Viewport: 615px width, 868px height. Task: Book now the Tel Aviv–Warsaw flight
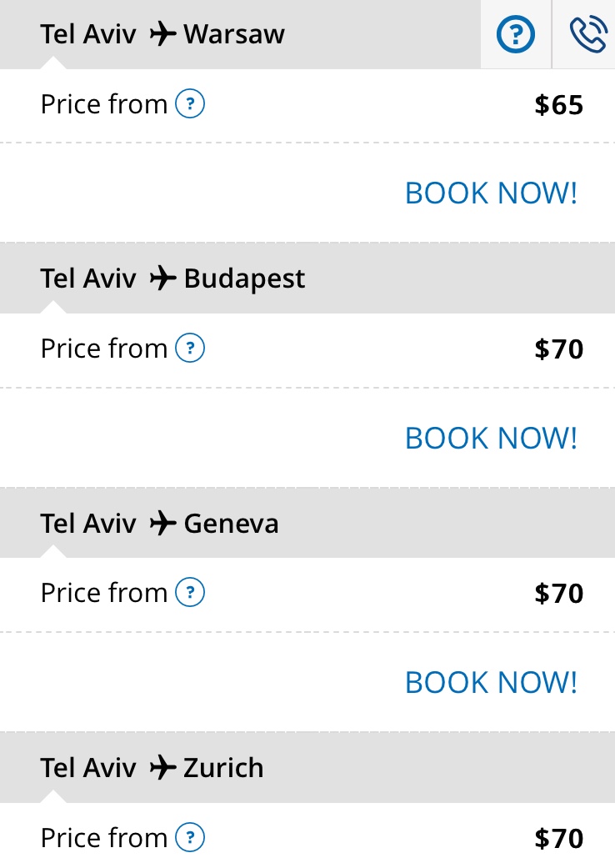(x=491, y=193)
